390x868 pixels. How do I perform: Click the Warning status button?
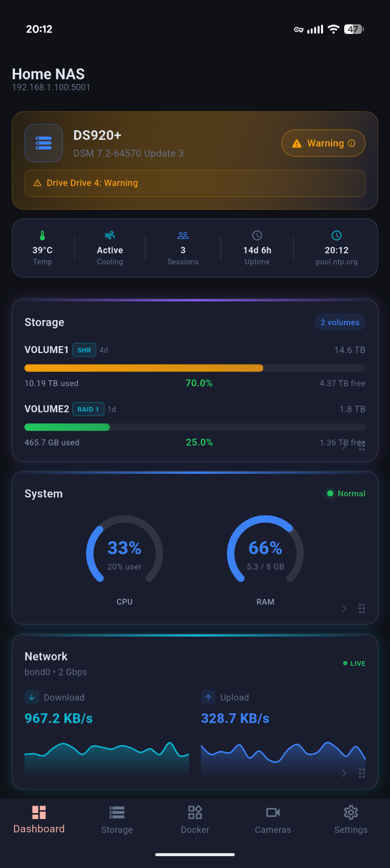pyautogui.click(x=323, y=143)
